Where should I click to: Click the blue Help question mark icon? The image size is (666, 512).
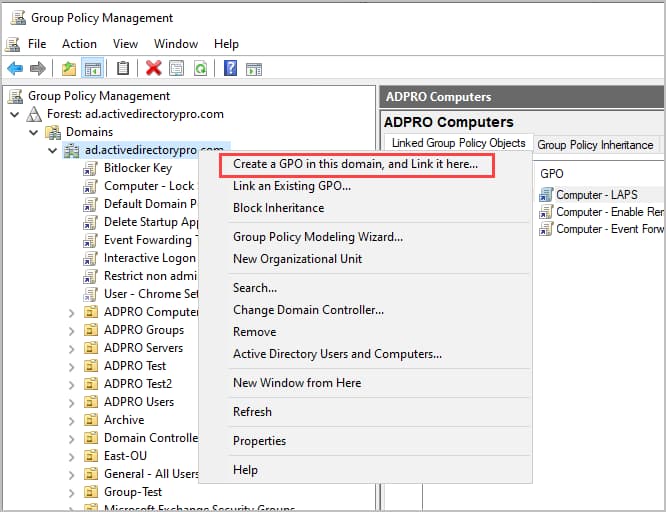click(x=230, y=68)
